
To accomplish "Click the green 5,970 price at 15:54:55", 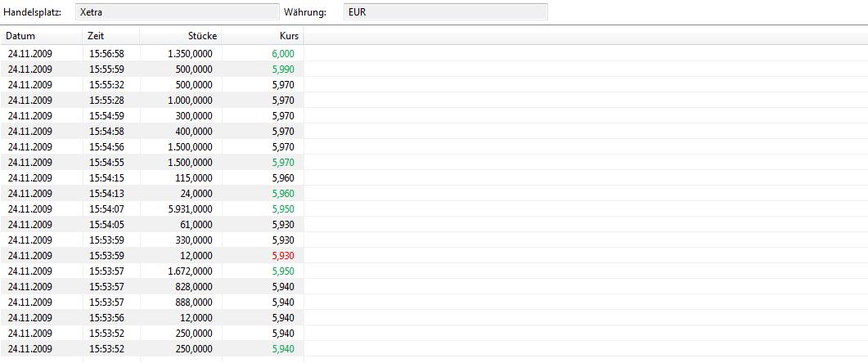I will (x=283, y=162).
